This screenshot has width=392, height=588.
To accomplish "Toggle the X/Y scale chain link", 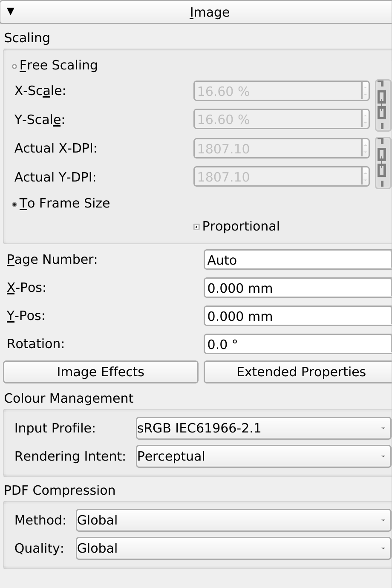I will tap(382, 105).
